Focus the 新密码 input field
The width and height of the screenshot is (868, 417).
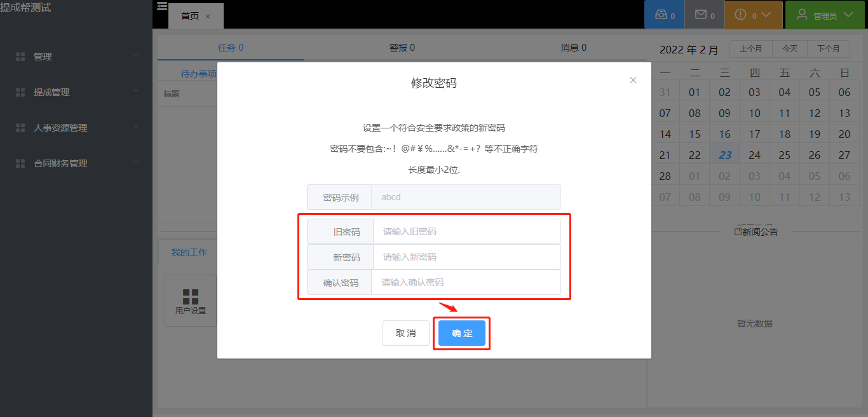tap(466, 257)
